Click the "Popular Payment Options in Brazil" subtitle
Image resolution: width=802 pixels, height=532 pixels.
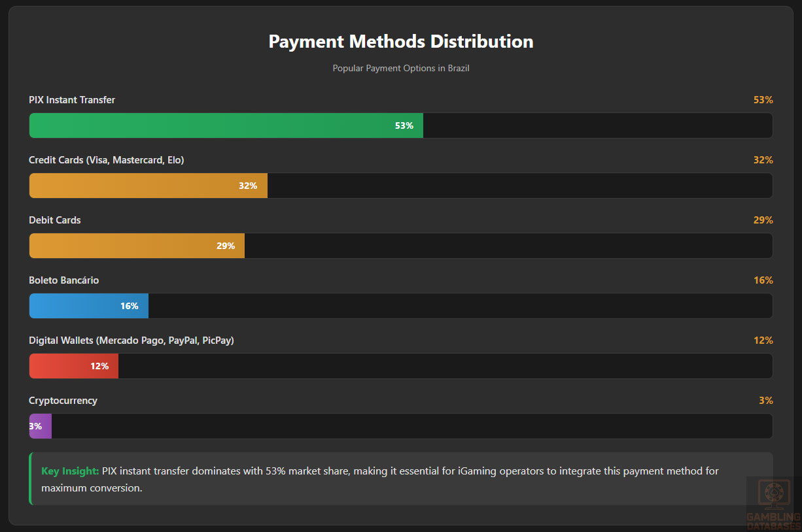(x=401, y=68)
